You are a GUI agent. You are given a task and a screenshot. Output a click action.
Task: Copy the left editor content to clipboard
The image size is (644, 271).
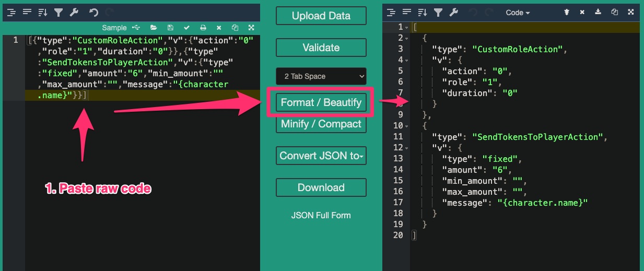[235, 28]
